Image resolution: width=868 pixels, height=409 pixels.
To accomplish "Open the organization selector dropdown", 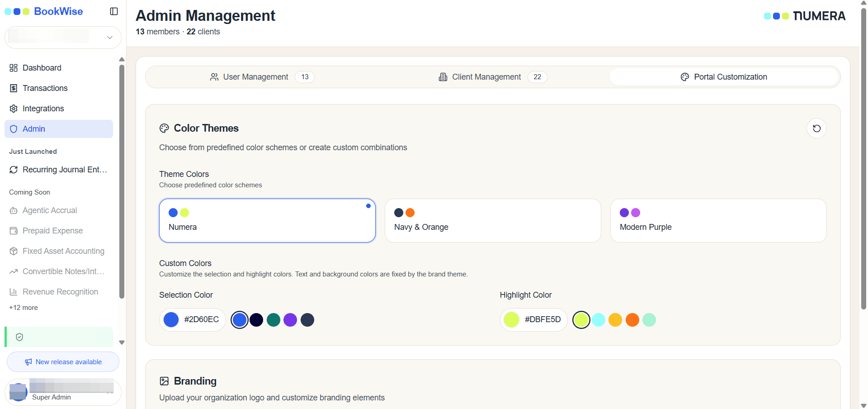I will pos(63,38).
